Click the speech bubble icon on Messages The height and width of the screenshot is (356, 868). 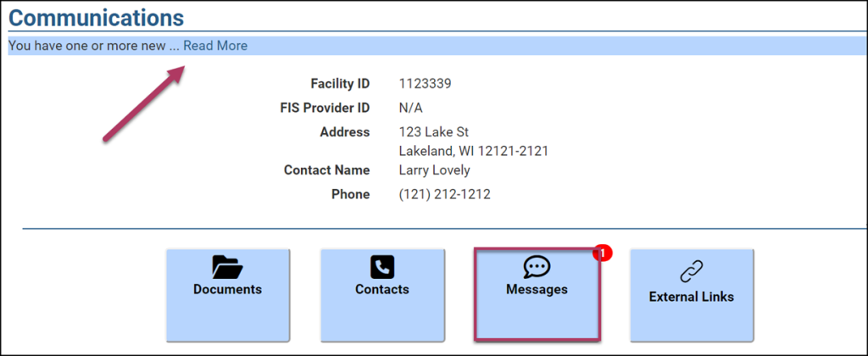pos(537,269)
